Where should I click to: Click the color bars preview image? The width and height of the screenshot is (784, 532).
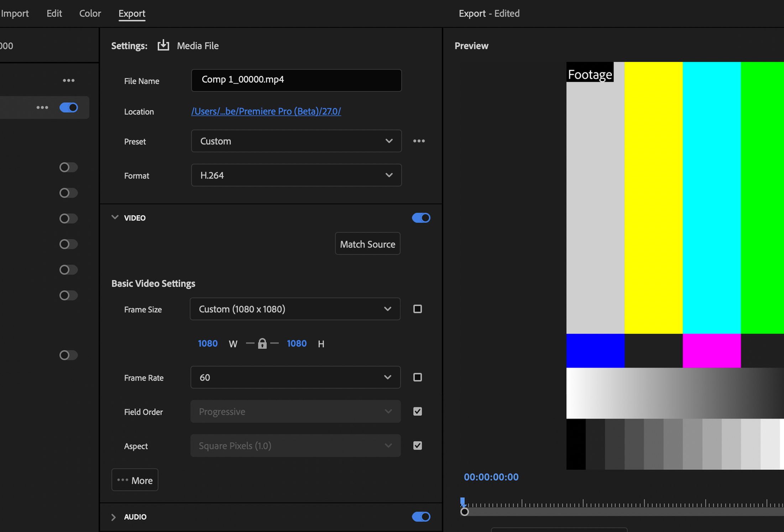[x=675, y=265]
